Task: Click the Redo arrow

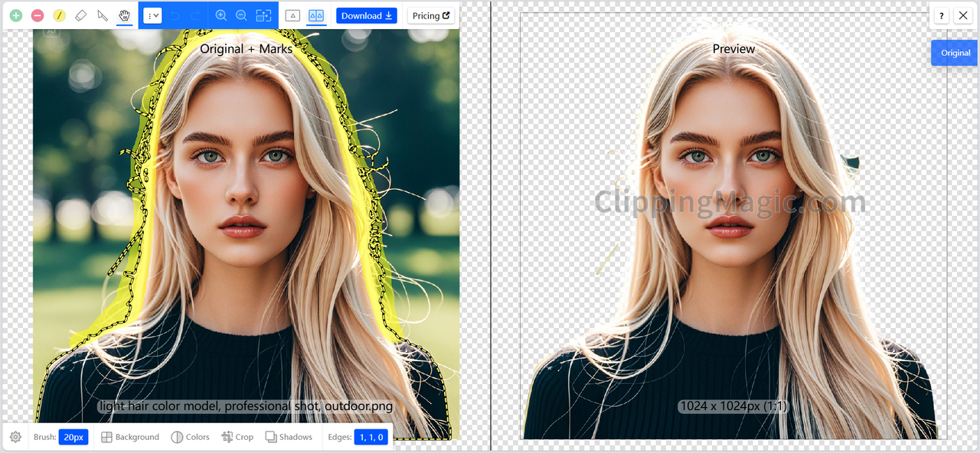Action: point(195,15)
